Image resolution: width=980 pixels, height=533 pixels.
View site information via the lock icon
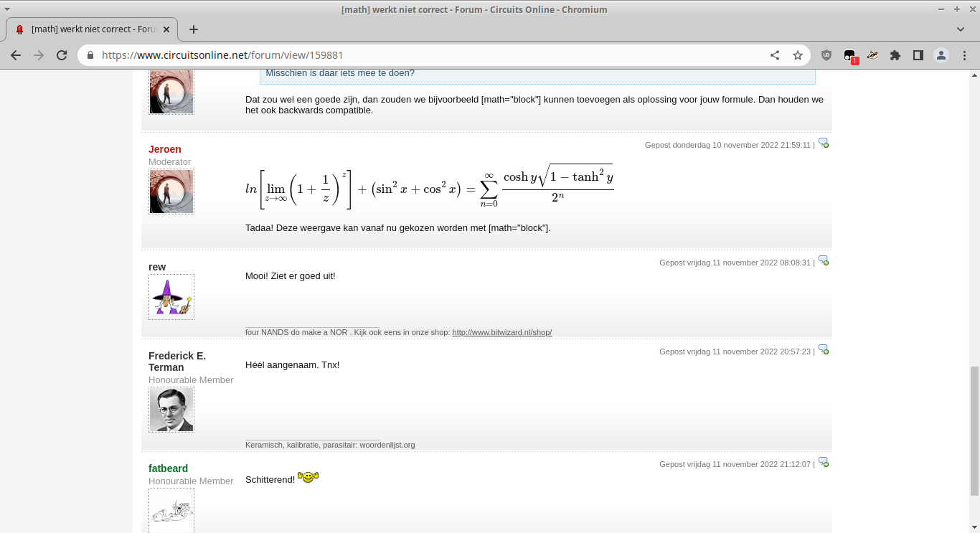pos(90,55)
